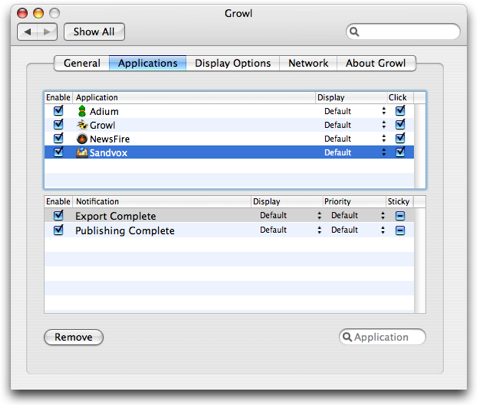Toggle the Click checkbox for Adium

click(x=400, y=110)
